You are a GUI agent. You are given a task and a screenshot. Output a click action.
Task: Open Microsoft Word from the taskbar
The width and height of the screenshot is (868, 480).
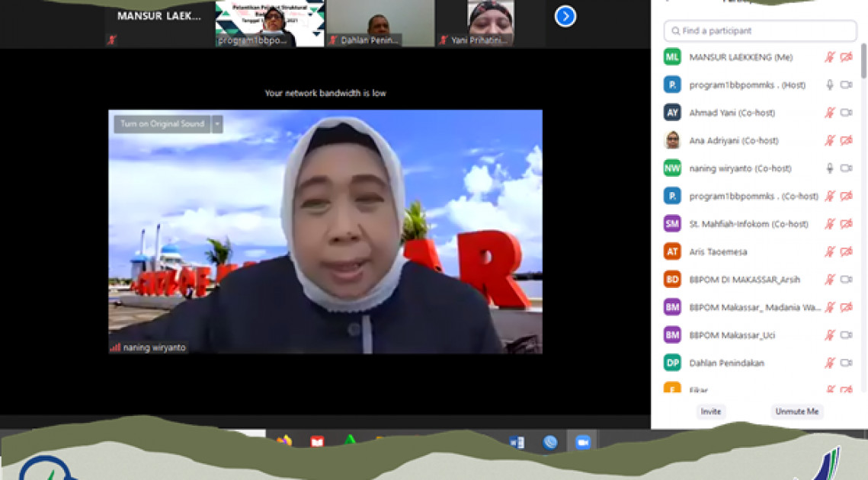pos(517,442)
